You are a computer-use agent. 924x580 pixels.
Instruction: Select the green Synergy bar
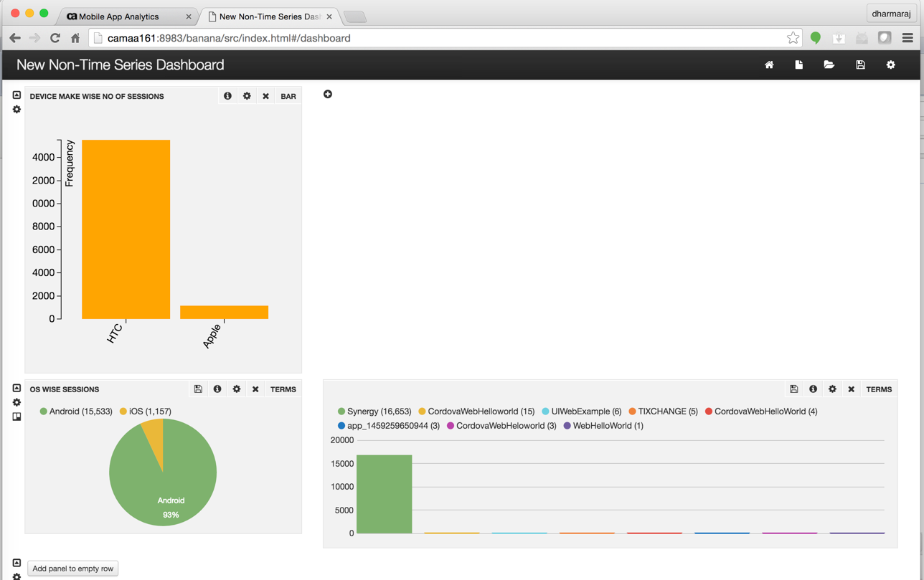tap(385, 494)
